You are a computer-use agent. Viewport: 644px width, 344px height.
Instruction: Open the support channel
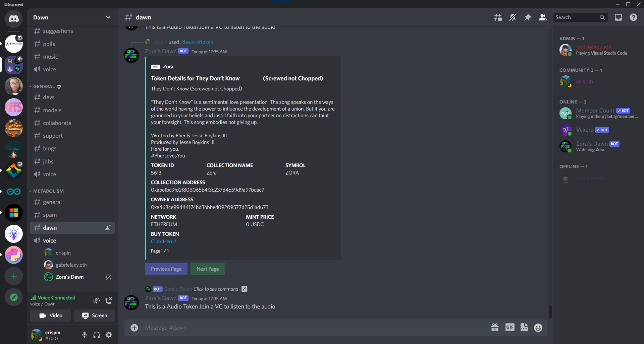point(72,136)
